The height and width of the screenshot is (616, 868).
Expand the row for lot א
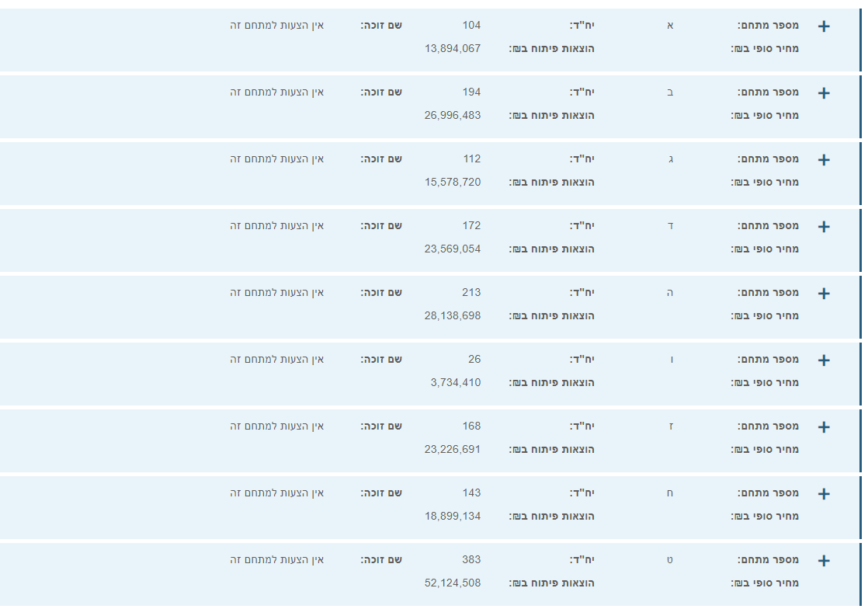[x=824, y=26]
